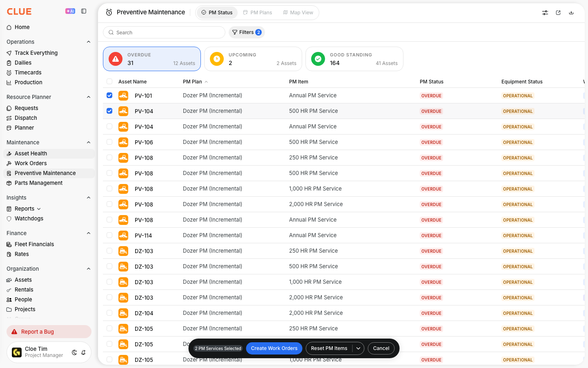Screen dimensions: 588x368
Task: Click the yellow upcoming clock icon
Action: point(217,59)
